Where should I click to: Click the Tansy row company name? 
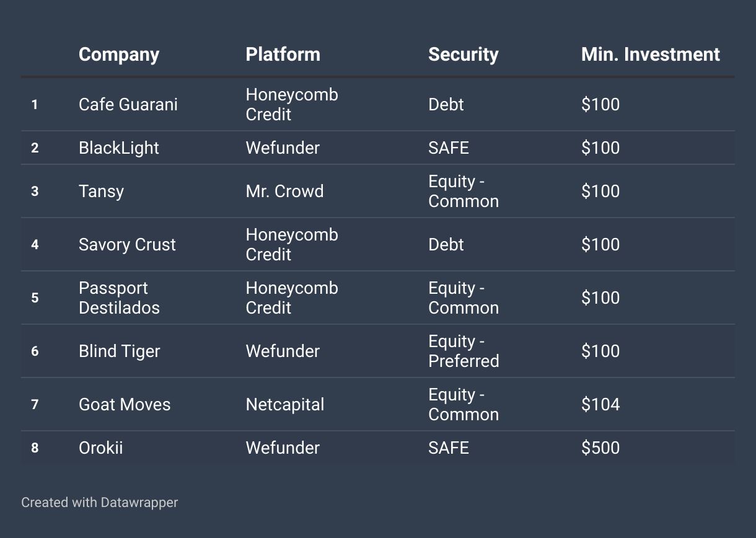pyautogui.click(x=101, y=191)
